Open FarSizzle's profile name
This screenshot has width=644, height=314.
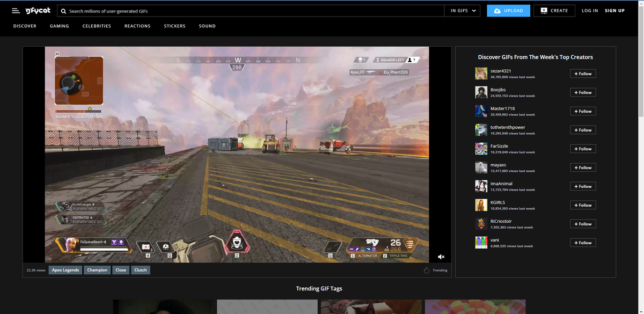pyautogui.click(x=499, y=146)
